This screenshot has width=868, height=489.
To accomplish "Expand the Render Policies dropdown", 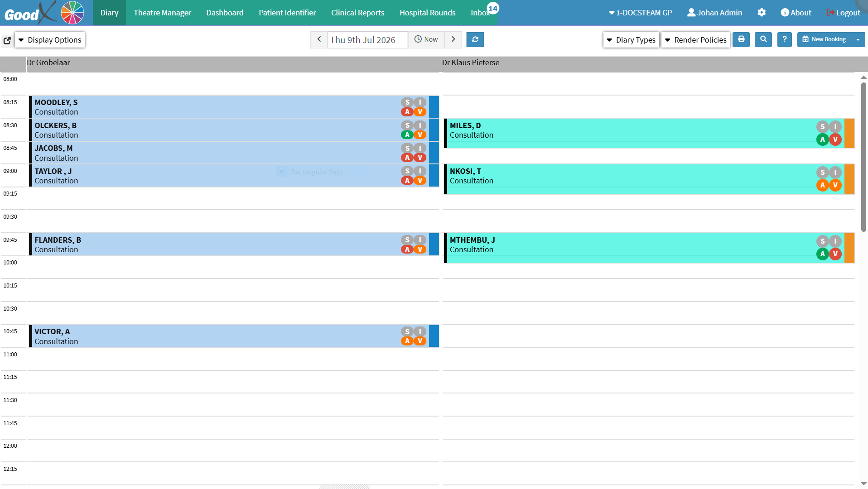I will coord(696,40).
